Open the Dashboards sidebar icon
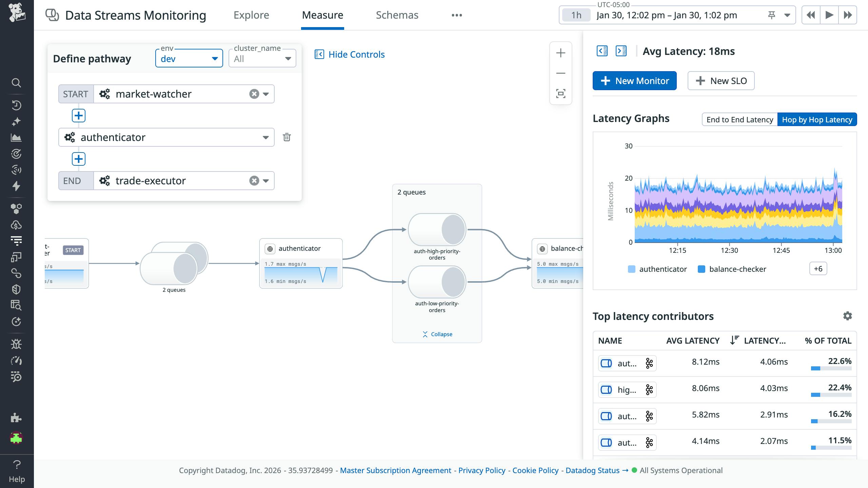This screenshot has width=868, height=488. click(17, 138)
